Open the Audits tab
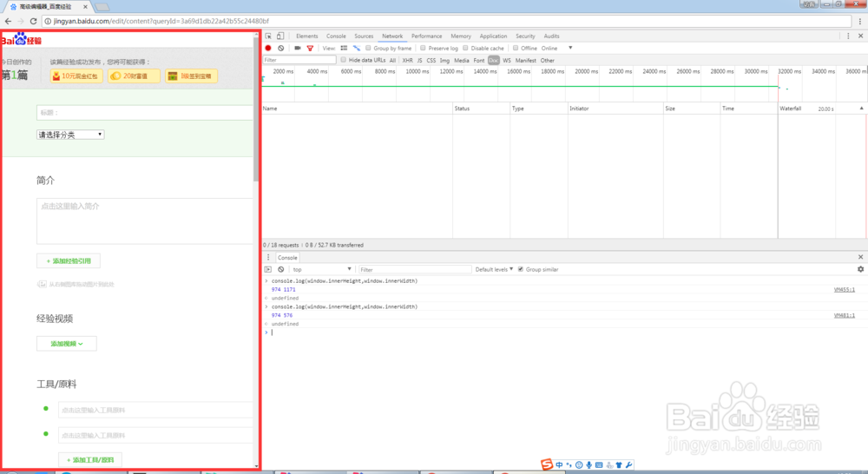 tap(551, 36)
